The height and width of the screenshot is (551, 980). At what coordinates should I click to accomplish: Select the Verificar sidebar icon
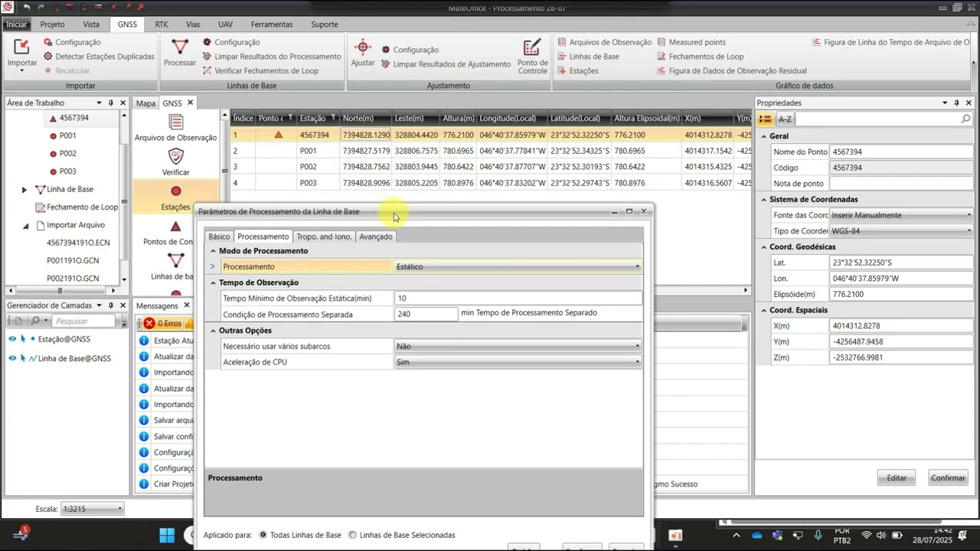click(x=176, y=156)
